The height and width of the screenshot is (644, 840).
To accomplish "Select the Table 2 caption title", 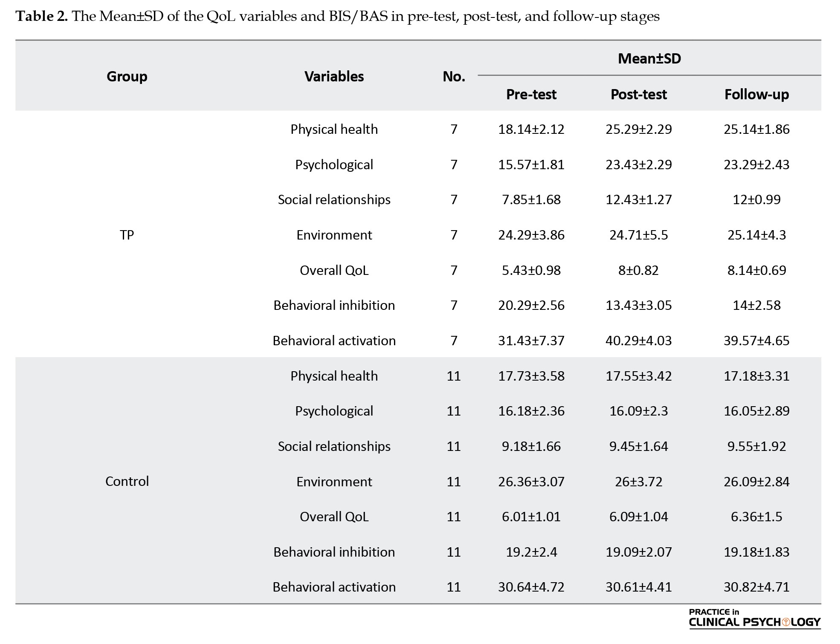I will point(337,16).
